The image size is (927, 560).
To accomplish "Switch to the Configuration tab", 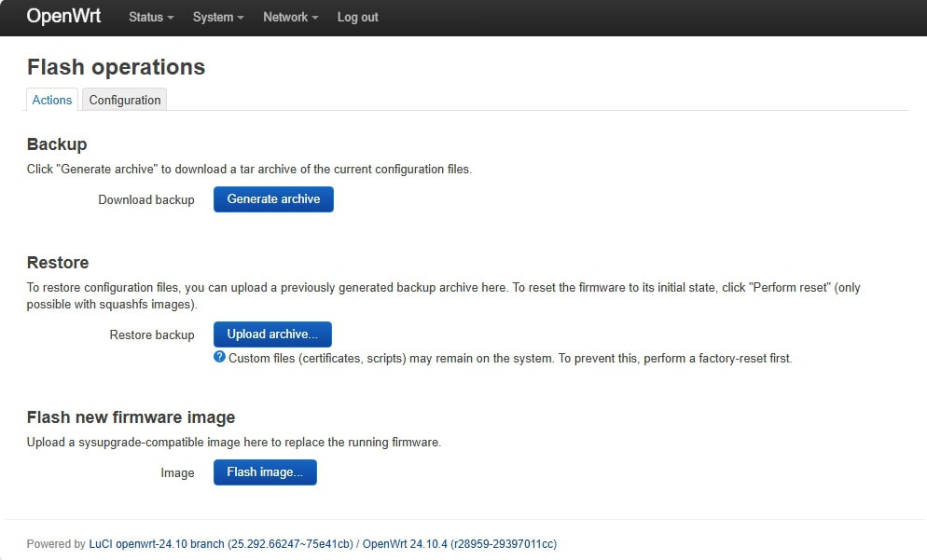I will pos(125,100).
